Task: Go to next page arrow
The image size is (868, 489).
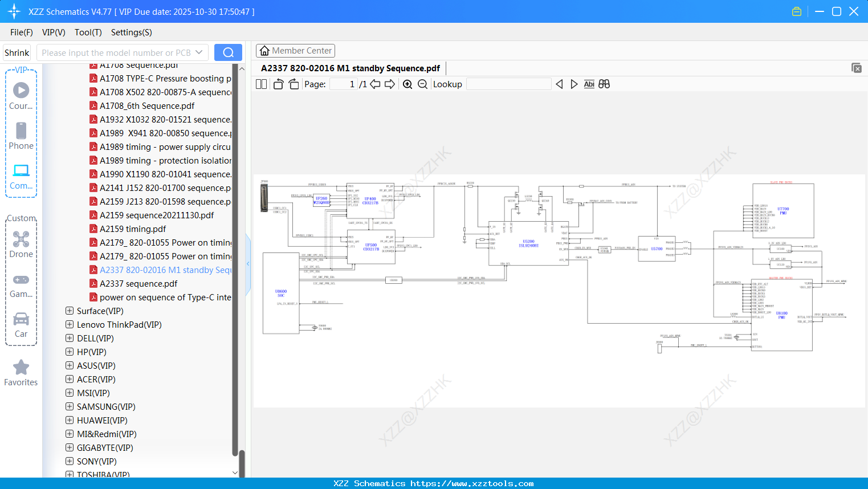Action: [390, 84]
